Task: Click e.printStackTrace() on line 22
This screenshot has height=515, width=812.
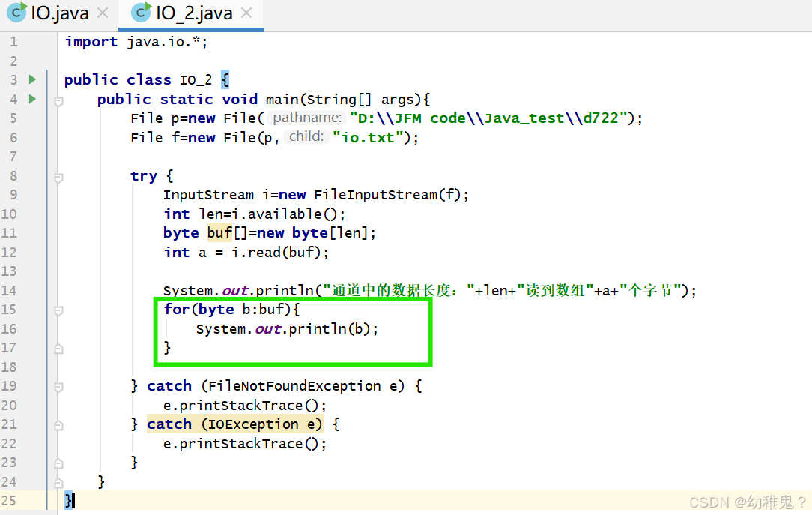Action: click(245, 444)
